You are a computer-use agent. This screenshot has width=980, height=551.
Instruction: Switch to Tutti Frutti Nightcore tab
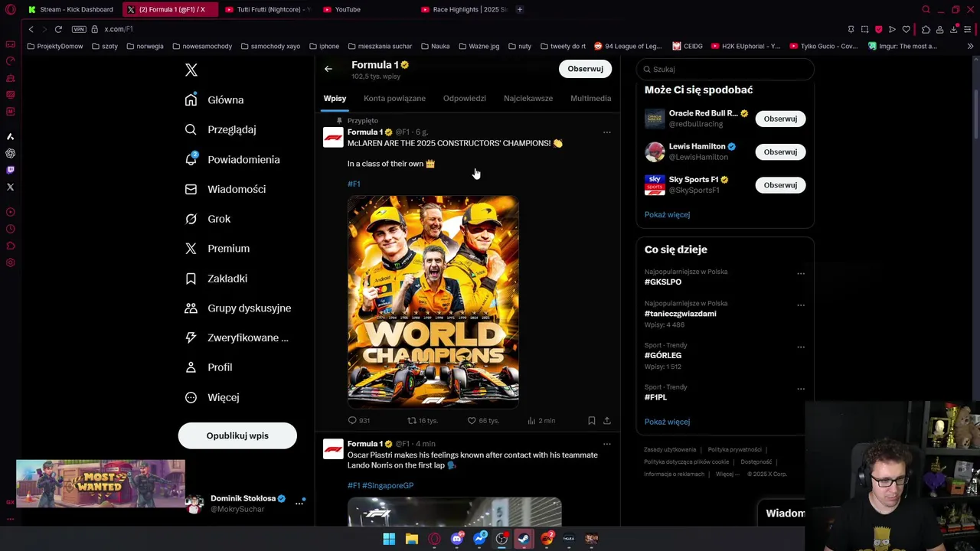pyautogui.click(x=268, y=9)
